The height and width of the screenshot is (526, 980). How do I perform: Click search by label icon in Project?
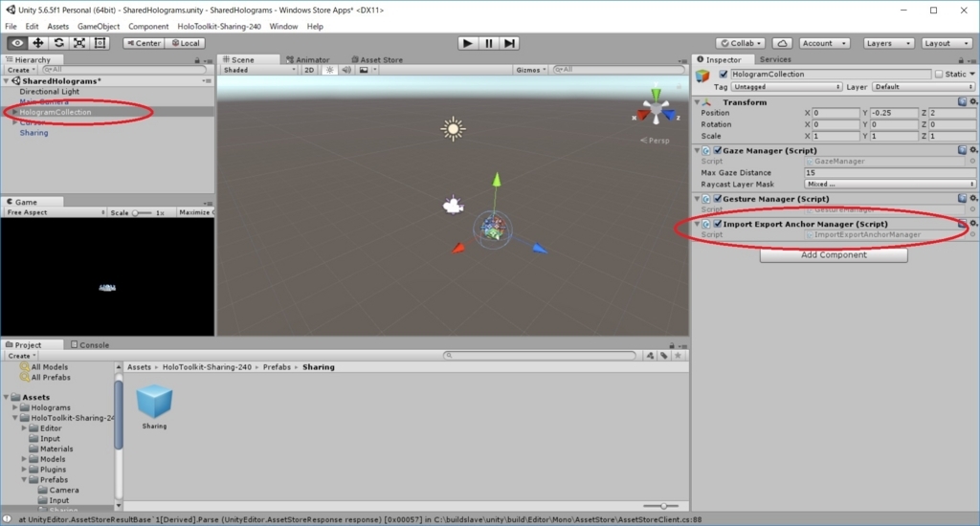tap(664, 356)
